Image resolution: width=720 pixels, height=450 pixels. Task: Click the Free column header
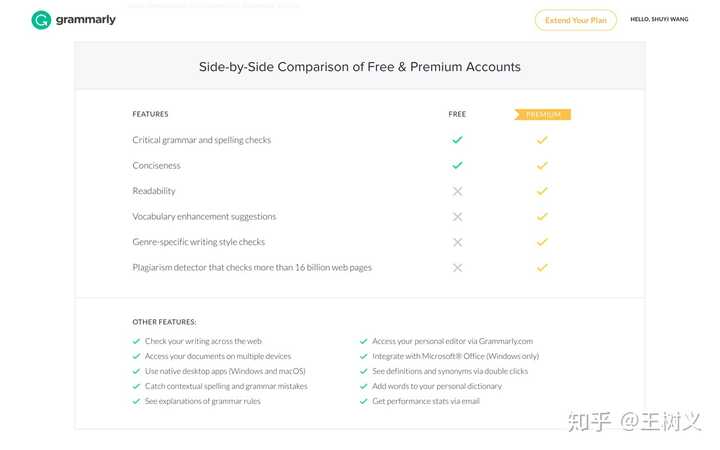click(457, 114)
